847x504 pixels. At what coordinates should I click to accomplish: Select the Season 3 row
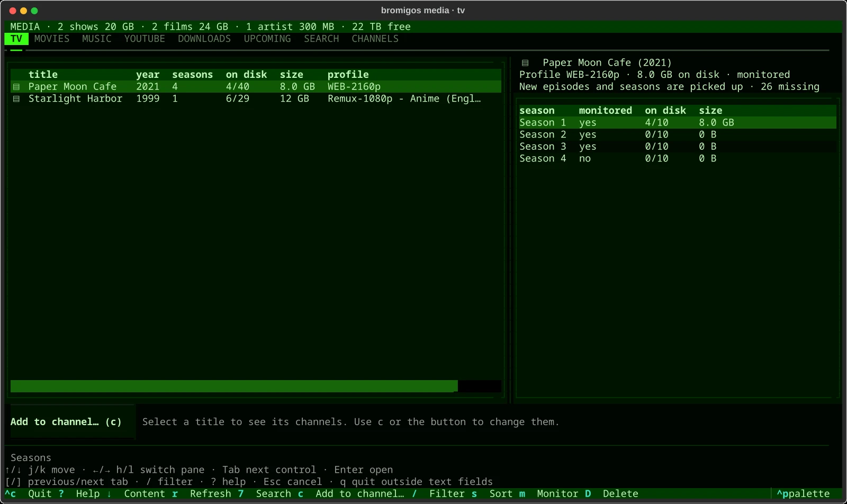click(677, 147)
